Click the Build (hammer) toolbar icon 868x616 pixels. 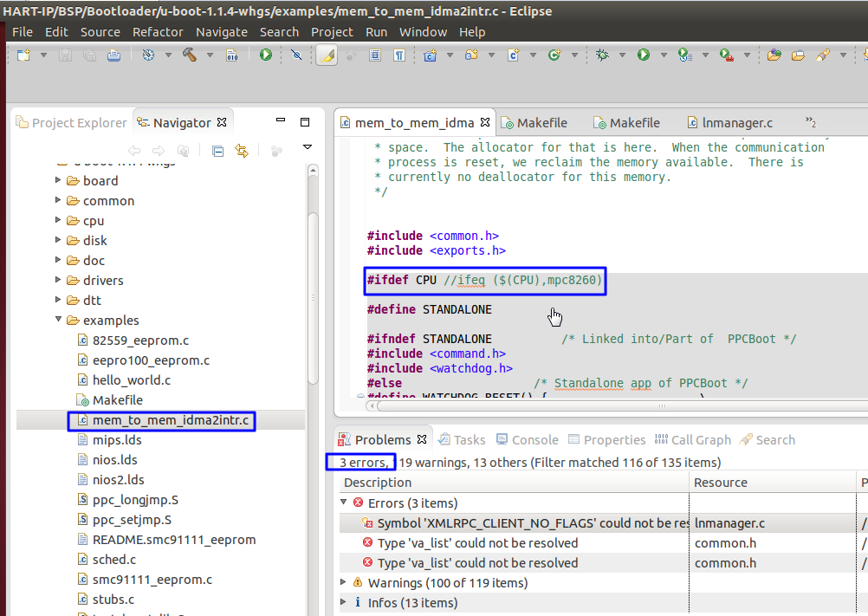189,55
